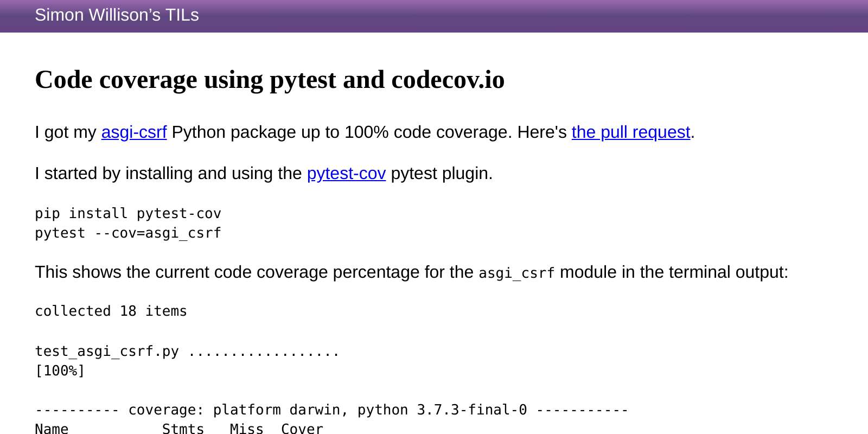Click the inline asgi_csrf code text
Screen dimensions: 868x434
(x=516, y=273)
